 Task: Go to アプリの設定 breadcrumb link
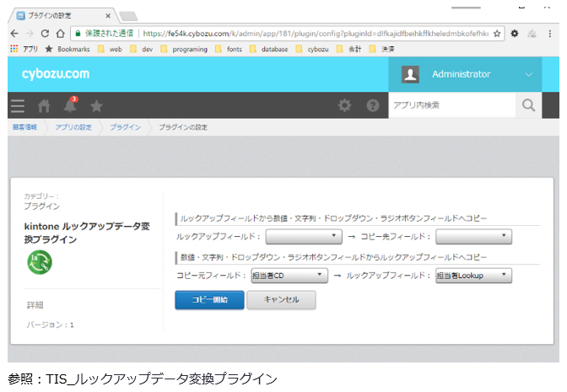click(73, 127)
